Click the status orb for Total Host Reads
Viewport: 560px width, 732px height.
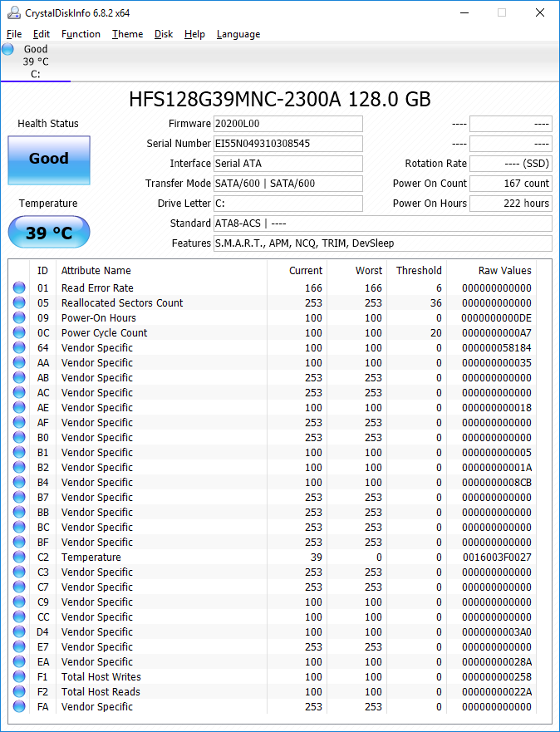19,692
